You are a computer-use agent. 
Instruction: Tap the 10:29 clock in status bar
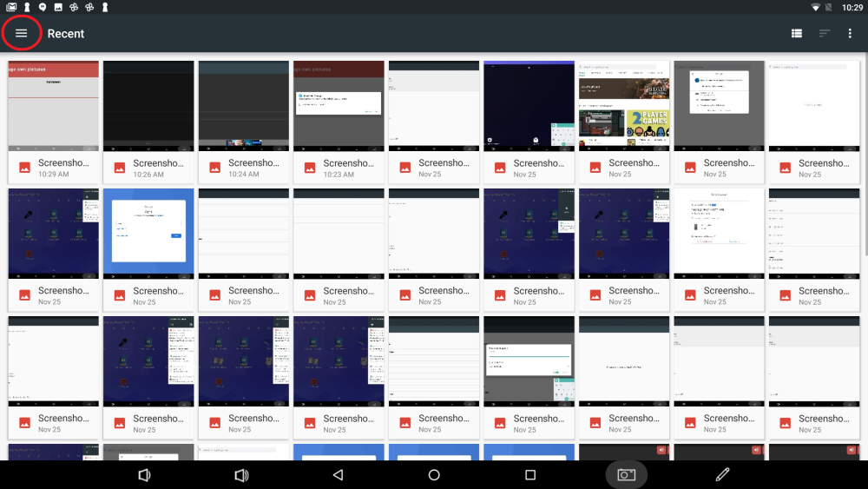pyautogui.click(x=852, y=7)
